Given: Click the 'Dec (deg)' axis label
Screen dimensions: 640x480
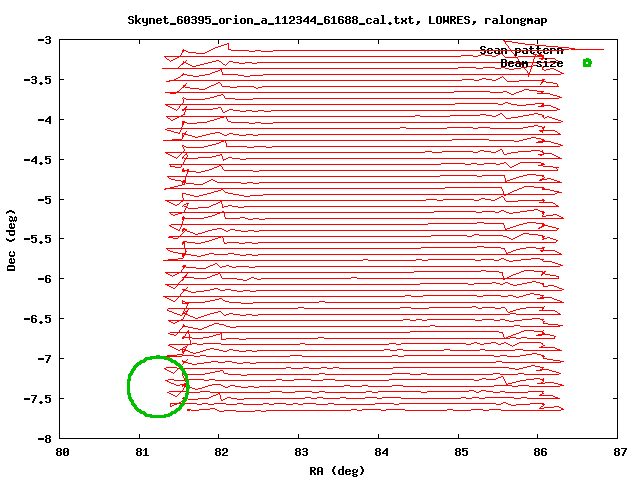Looking at the screenshot, I should pos(11,240).
